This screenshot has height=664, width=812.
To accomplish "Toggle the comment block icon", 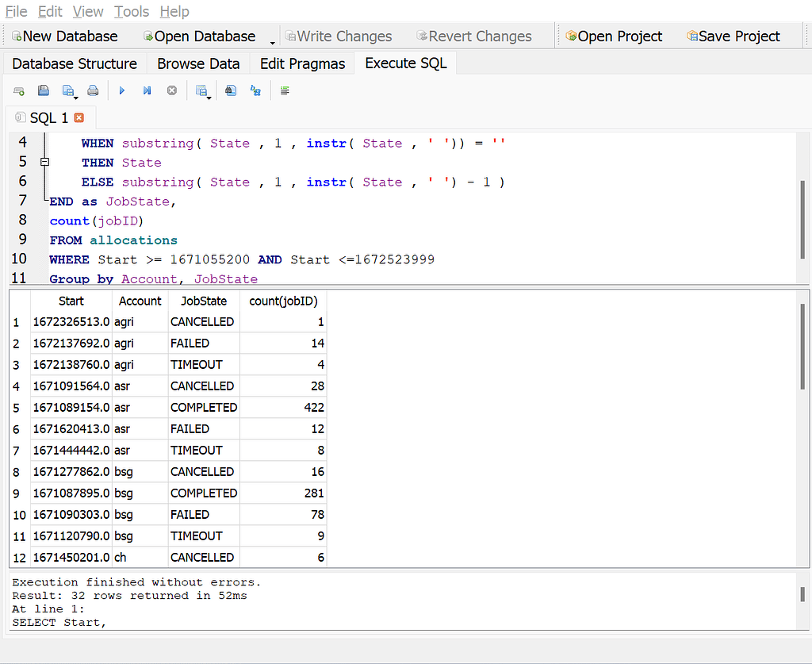I will [x=285, y=91].
